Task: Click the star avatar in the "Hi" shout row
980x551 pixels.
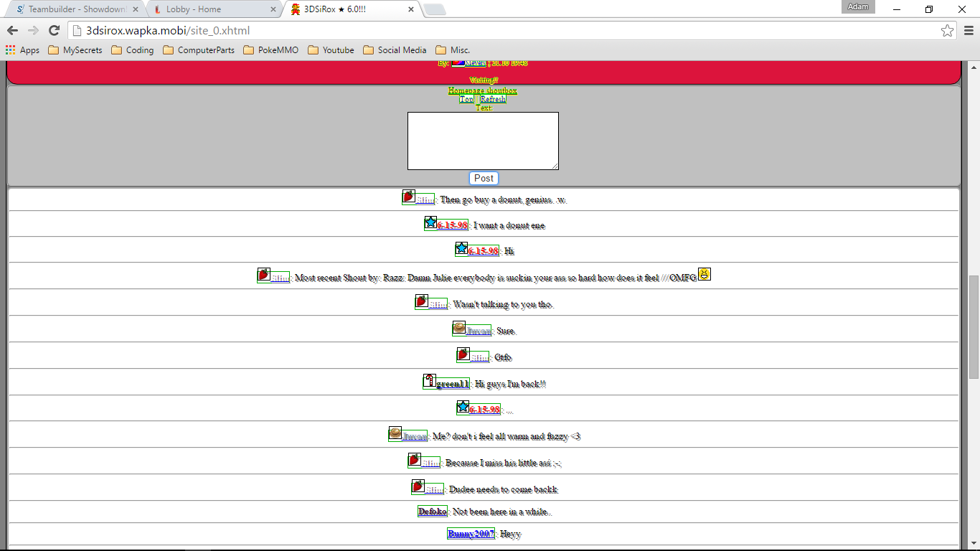Action: point(461,248)
